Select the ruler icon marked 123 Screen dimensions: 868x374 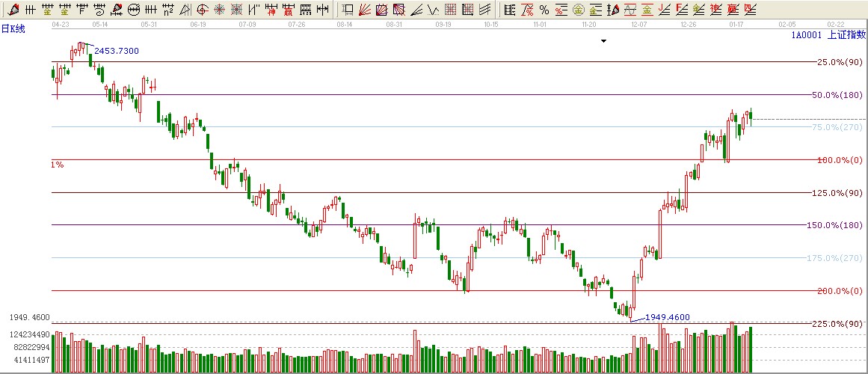(x=306, y=10)
